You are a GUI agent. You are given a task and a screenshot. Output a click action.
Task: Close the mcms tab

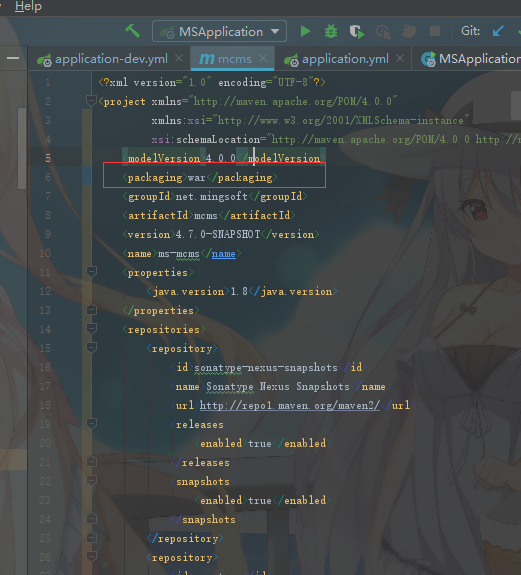(263, 58)
